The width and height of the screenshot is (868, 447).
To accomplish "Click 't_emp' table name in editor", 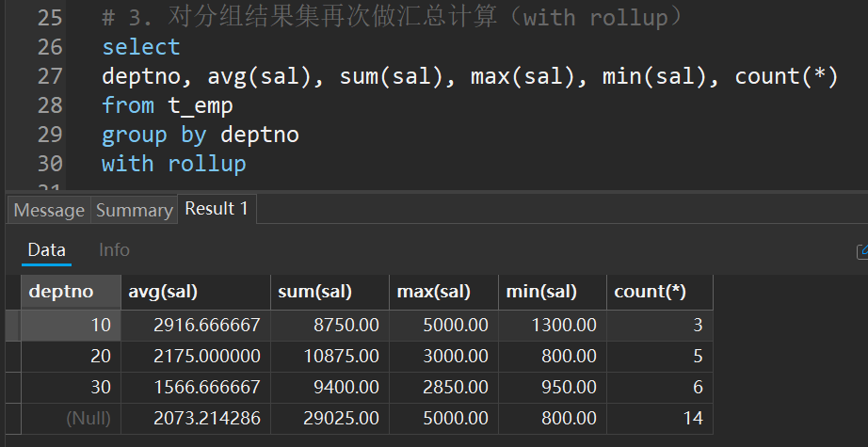I will click(201, 105).
